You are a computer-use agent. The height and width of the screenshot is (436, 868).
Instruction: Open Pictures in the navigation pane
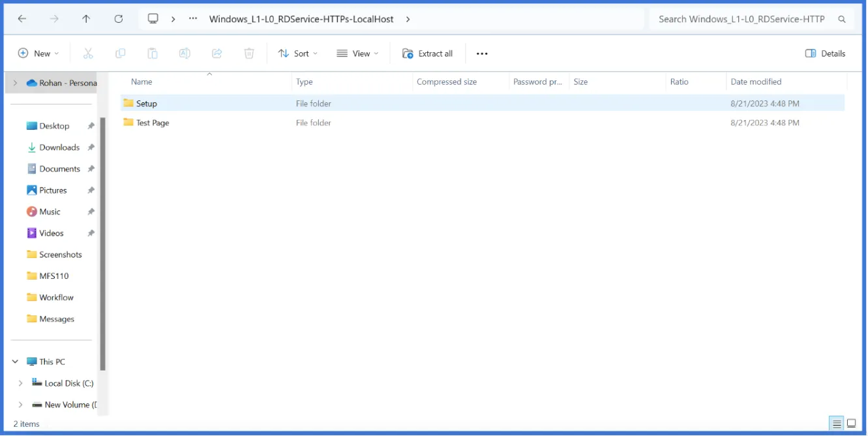53,190
